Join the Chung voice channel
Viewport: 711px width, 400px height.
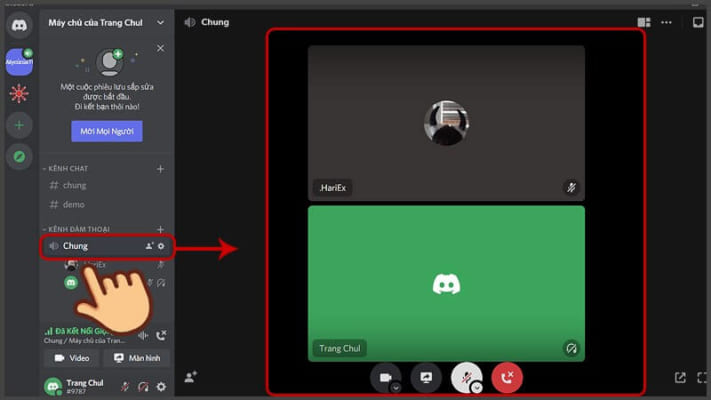[x=107, y=246]
